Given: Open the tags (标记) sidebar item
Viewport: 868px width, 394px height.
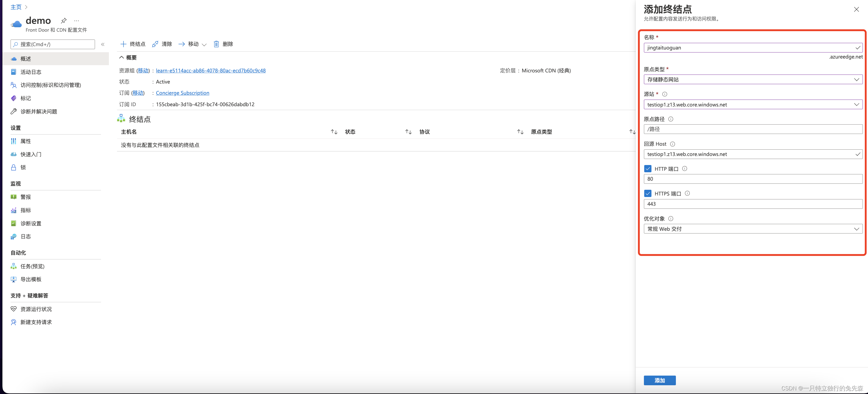Looking at the screenshot, I should (26, 98).
